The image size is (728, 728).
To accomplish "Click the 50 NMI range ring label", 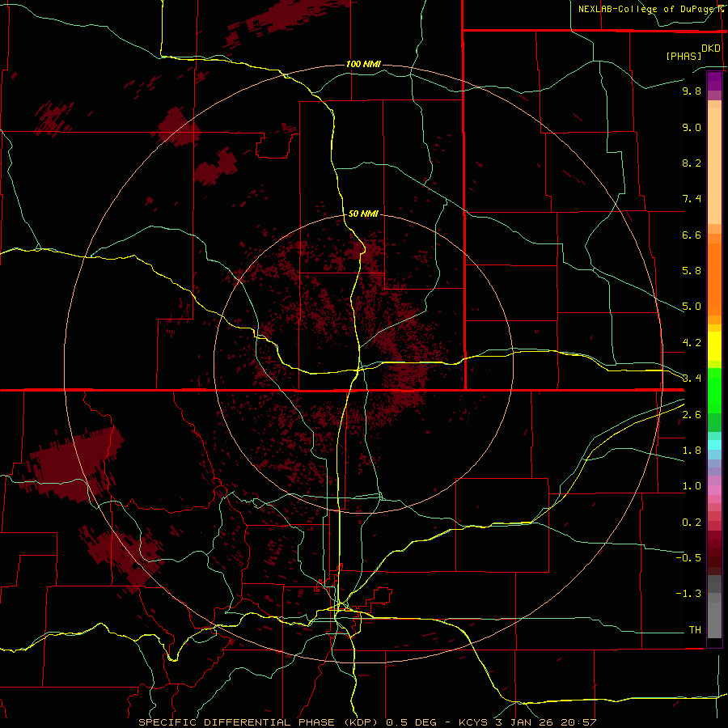I will click(x=363, y=214).
